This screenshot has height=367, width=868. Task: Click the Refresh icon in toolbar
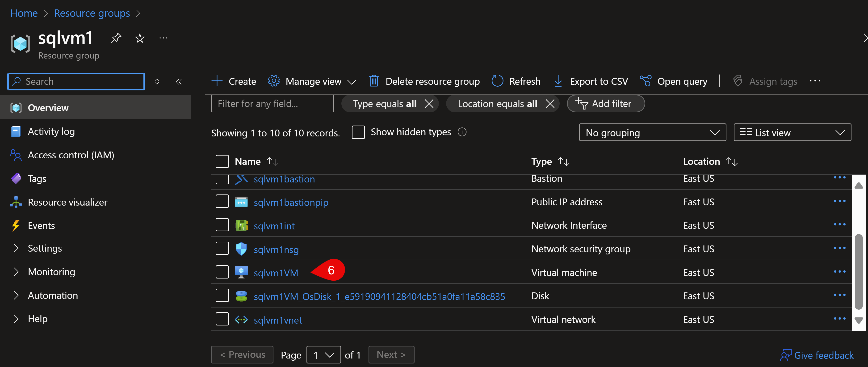click(497, 81)
